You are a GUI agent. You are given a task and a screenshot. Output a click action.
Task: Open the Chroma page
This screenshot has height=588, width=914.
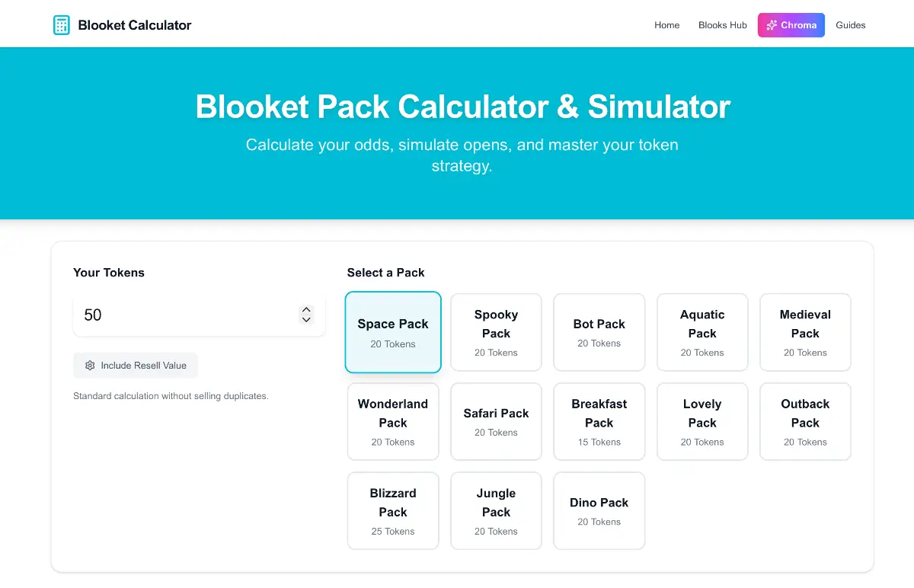click(791, 25)
